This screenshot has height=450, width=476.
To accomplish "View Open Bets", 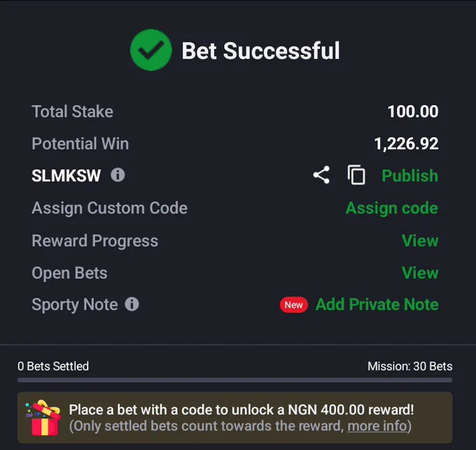I will [420, 273].
